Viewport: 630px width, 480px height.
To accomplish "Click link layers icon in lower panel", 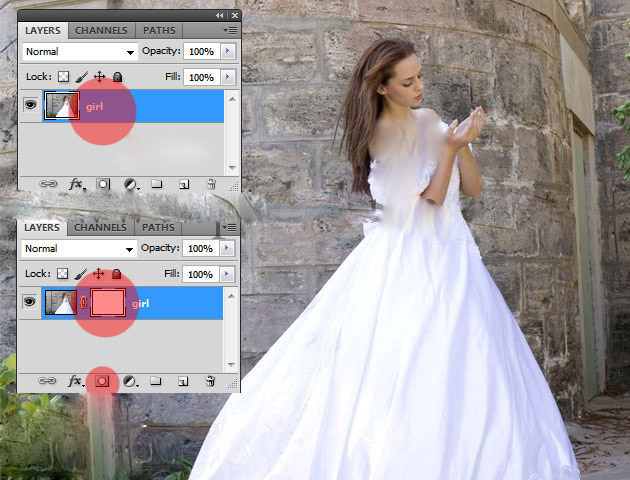I will [47, 381].
